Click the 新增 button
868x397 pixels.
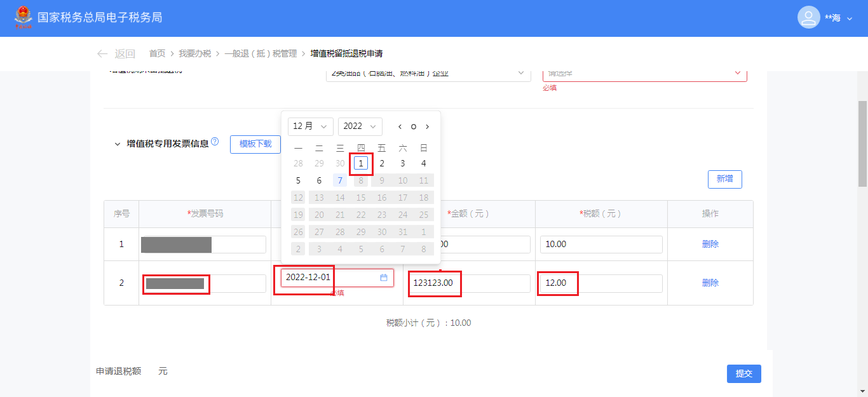(724, 179)
